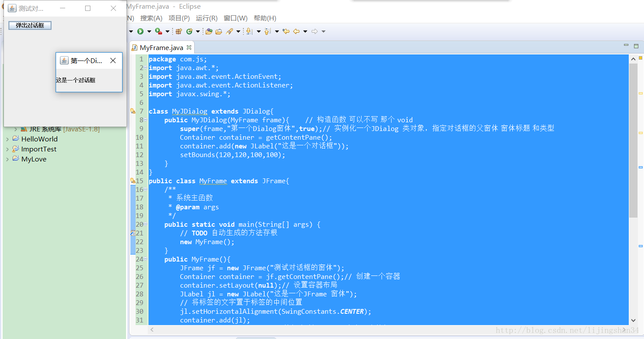Collapse the import fold at line 2
This screenshot has width=644, height=339.
[146, 68]
